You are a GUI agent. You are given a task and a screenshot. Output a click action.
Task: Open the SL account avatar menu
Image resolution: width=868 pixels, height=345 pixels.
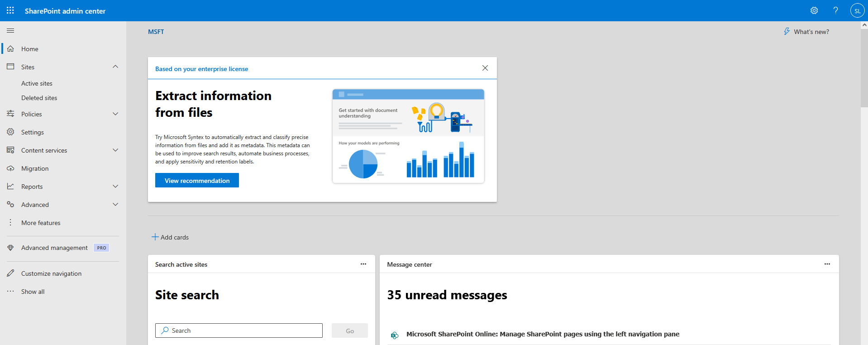(x=857, y=10)
